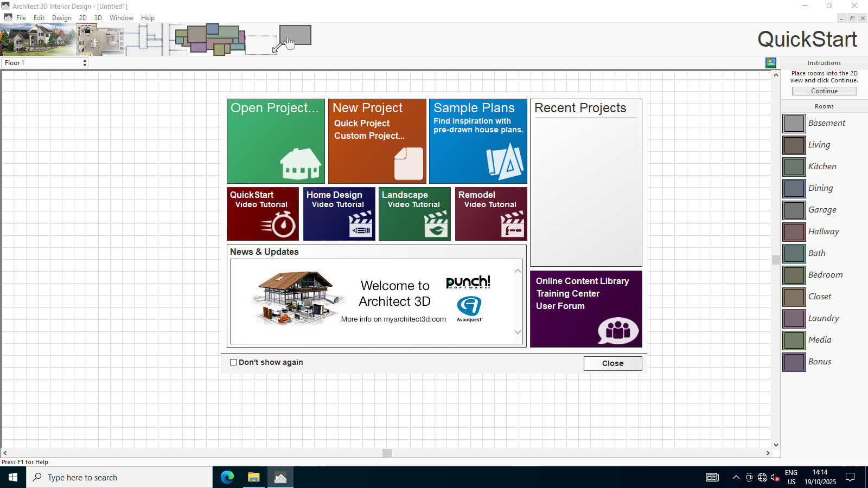Open the Landscape Video Tutorial tile
The width and height of the screenshot is (868, 488).
coord(414,214)
